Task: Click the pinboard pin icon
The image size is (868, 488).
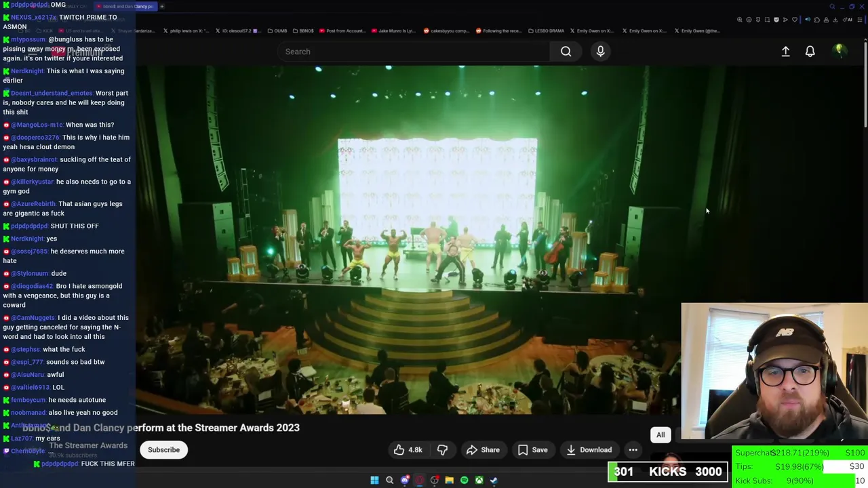Action: click(758, 20)
